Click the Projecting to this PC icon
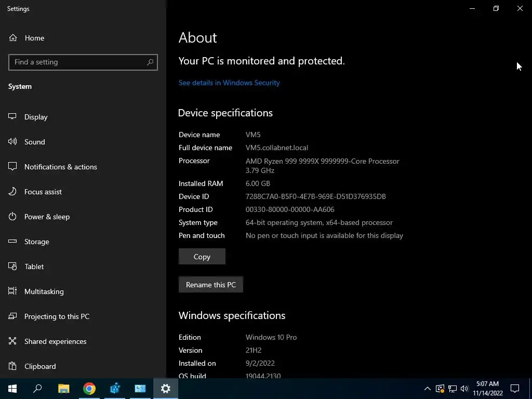 12,316
